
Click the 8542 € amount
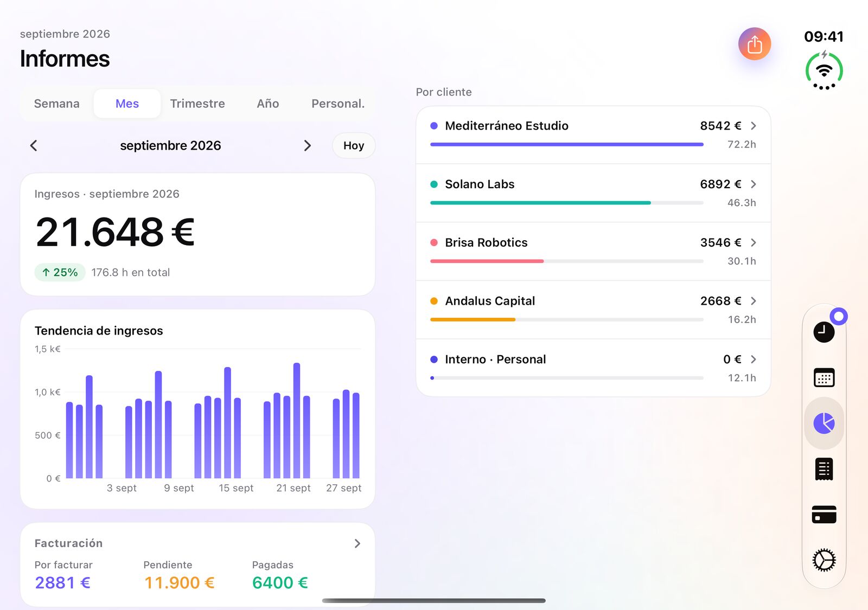tap(720, 126)
